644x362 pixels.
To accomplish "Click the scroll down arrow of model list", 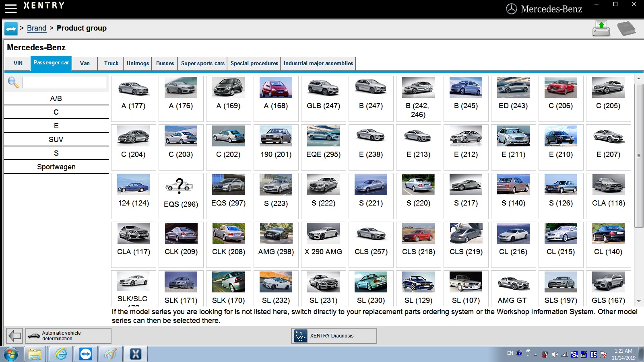I will pos(639,301).
